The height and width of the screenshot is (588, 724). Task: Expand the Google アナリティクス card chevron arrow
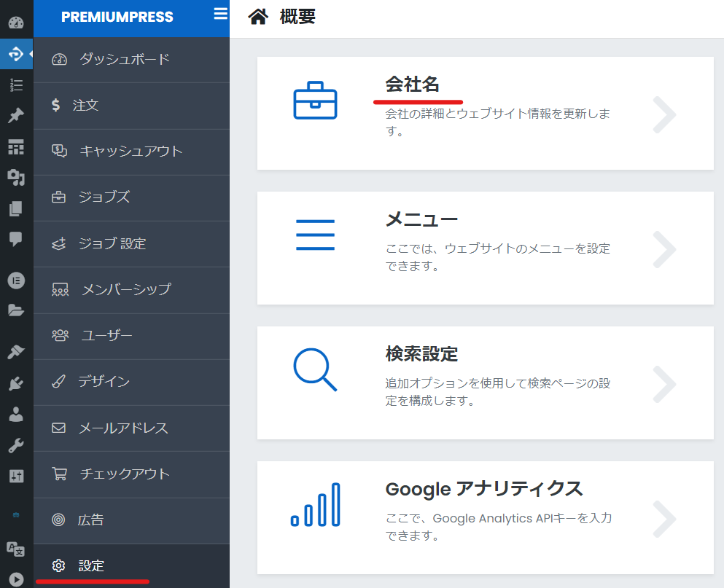click(665, 519)
